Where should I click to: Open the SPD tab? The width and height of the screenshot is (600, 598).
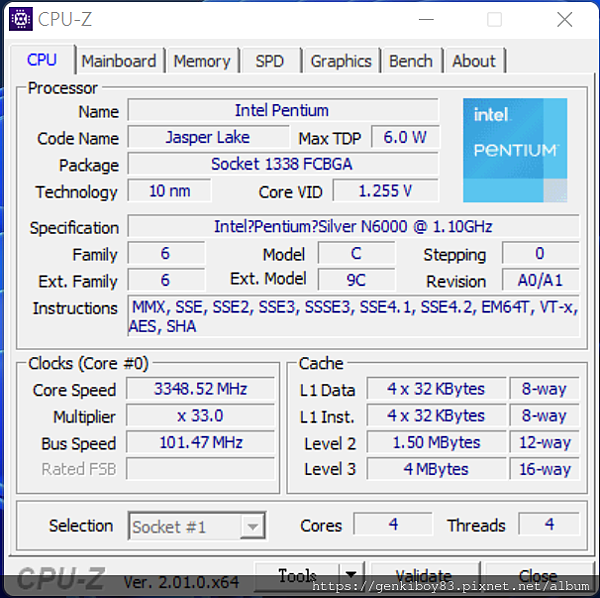270,61
